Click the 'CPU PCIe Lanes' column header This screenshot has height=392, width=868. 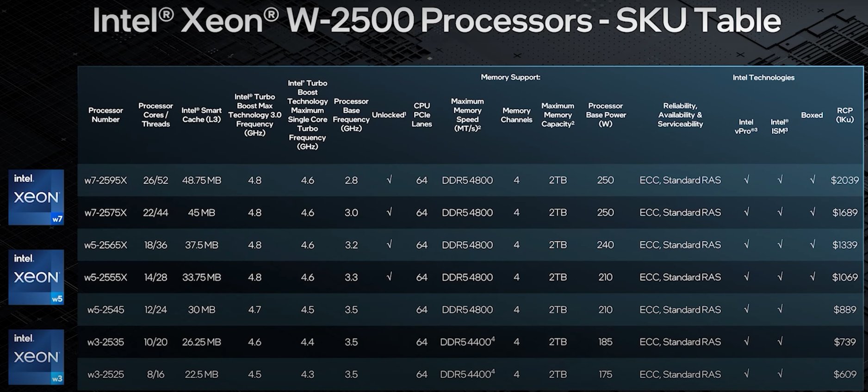click(422, 115)
